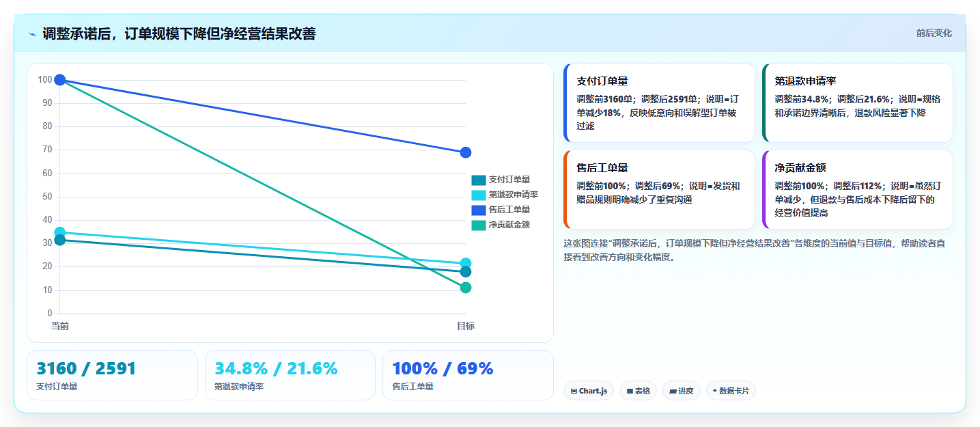Toggle the 净贡献金额 legend color swatch
The height and width of the screenshot is (427, 980).
(x=478, y=225)
